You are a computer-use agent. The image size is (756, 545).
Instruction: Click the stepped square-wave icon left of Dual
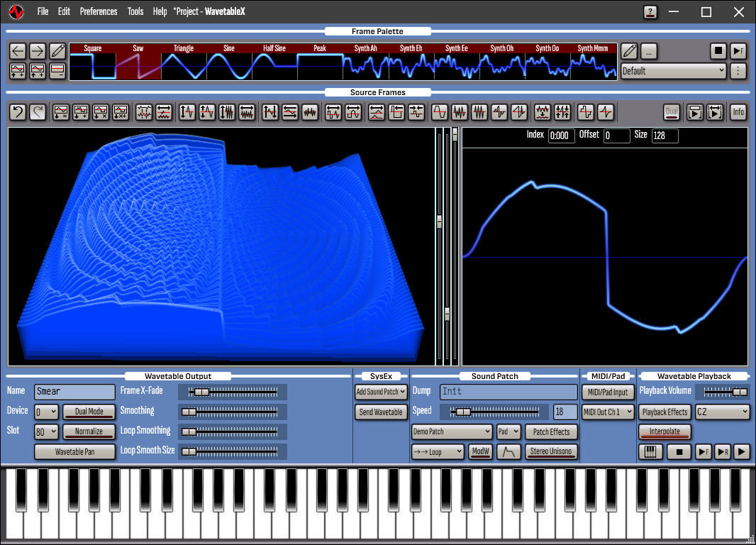pyautogui.click(x=586, y=112)
